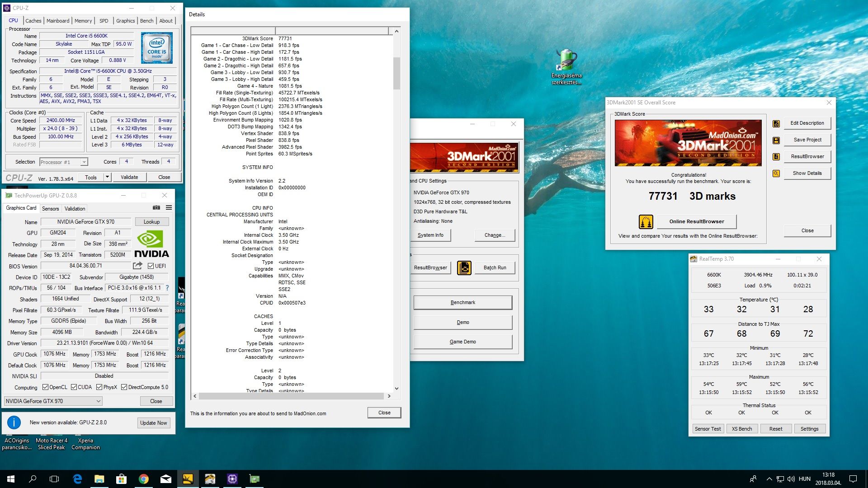
Task: Open the GPU-Z hamburger menu icon
Action: tap(169, 208)
